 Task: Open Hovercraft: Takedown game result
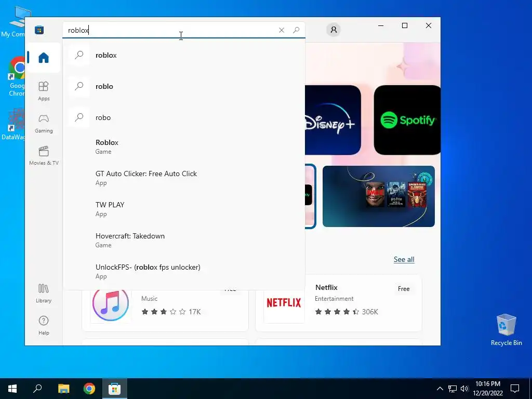[184, 240]
